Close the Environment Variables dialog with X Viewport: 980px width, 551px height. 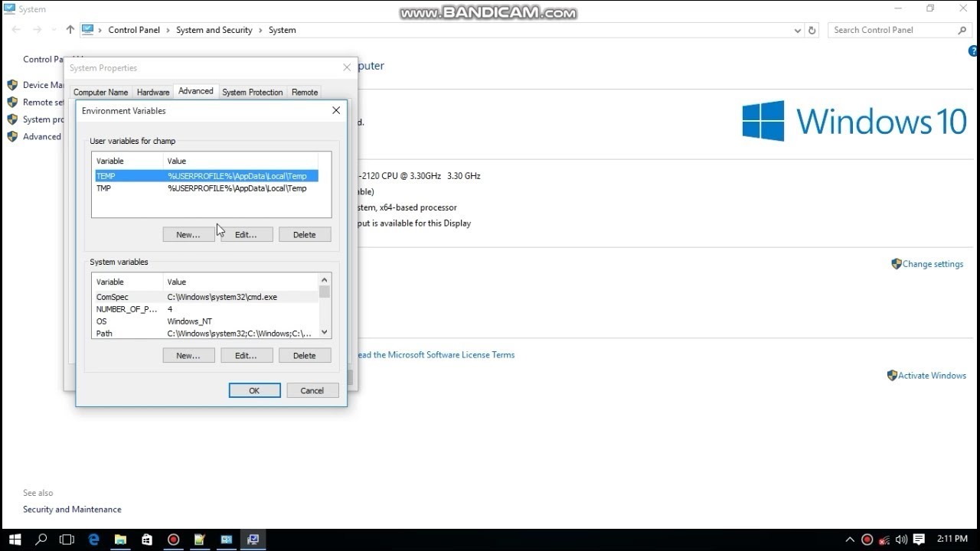click(x=335, y=110)
